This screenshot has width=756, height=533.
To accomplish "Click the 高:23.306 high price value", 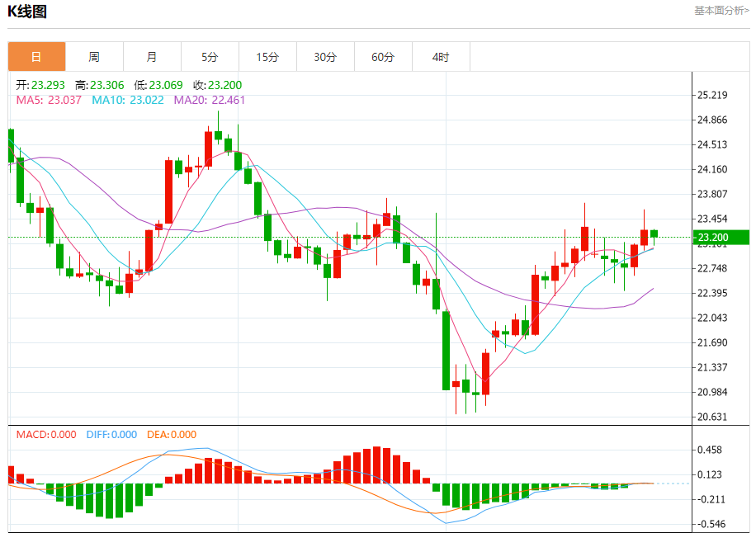I will click(100, 85).
